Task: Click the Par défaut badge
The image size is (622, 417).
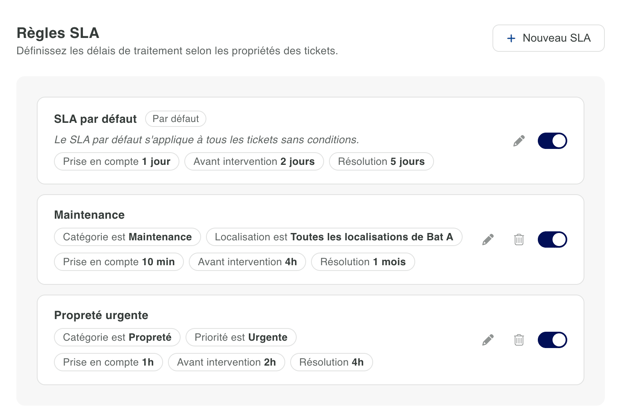Action: coord(176,119)
